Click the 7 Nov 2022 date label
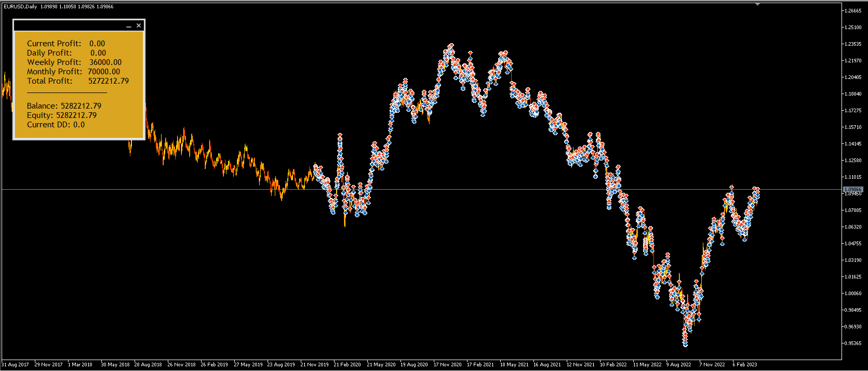This screenshot has width=868, height=371. 712,365
